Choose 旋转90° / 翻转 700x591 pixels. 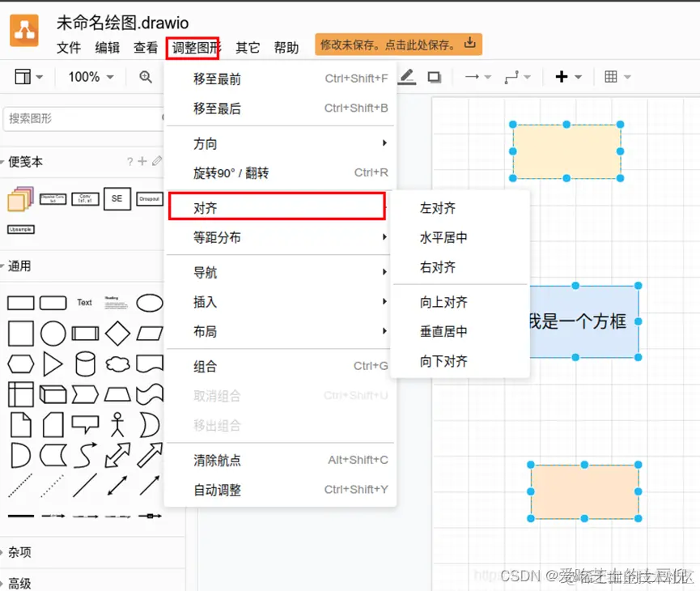point(280,173)
